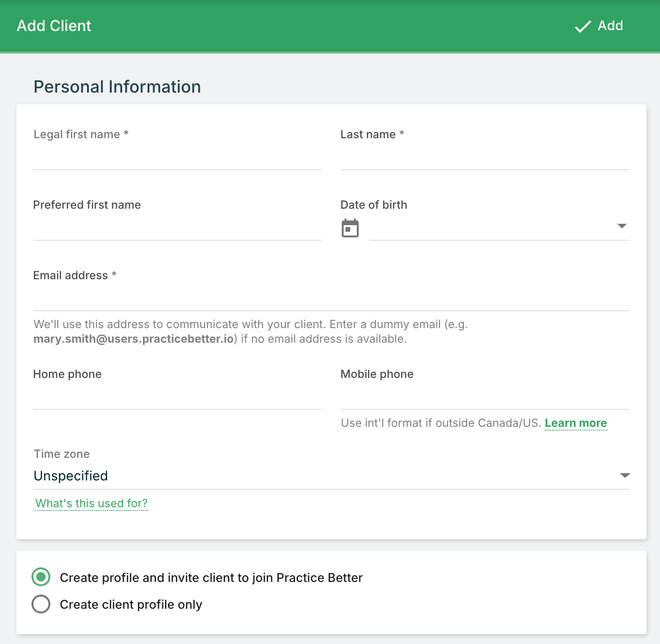Screen dimensions: 660x644
Task: Click the 'Create client profile only' label text
Action: 131,605
